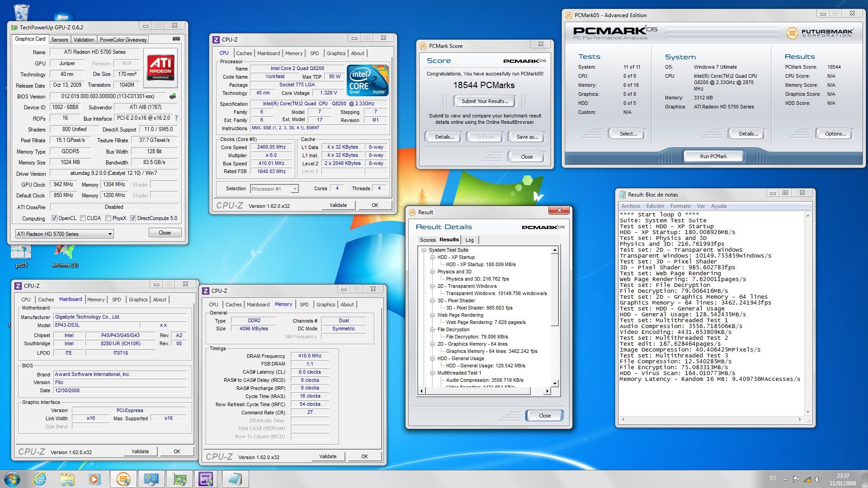Image resolution: width=868 pixels, height=488 pixels.
Task: Toggle the OpenCL checkbox in GPU-Z
Action: 54,218
